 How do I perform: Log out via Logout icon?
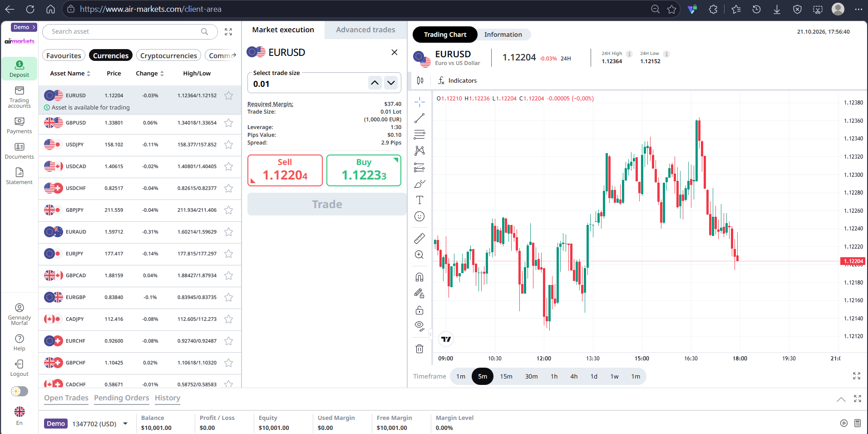pos(19,368)
